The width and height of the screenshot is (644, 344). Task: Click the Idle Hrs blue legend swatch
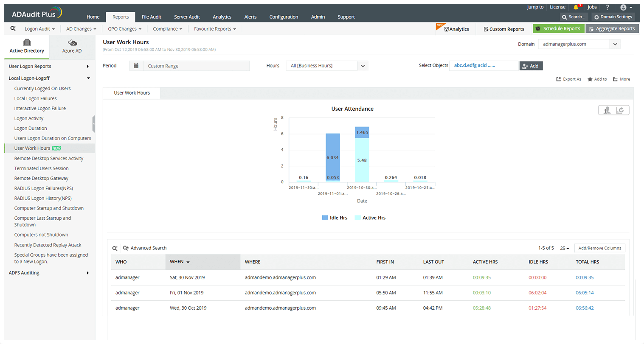click(325, 218)
